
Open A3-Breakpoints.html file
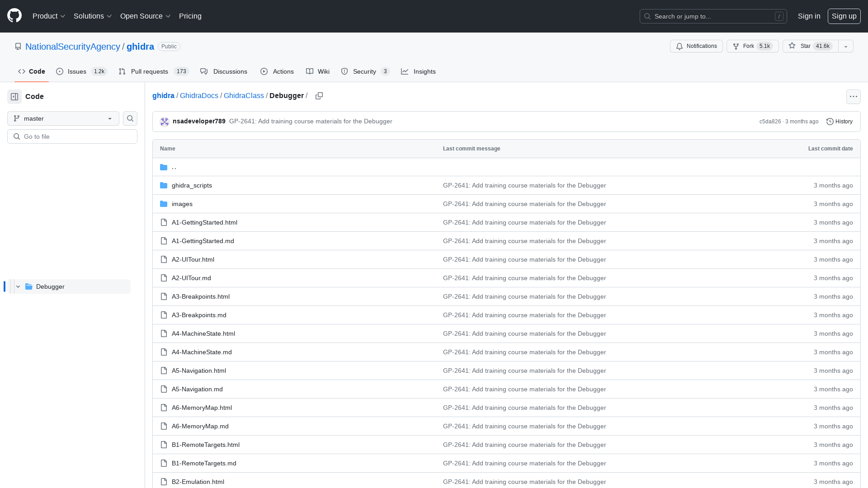201,297
